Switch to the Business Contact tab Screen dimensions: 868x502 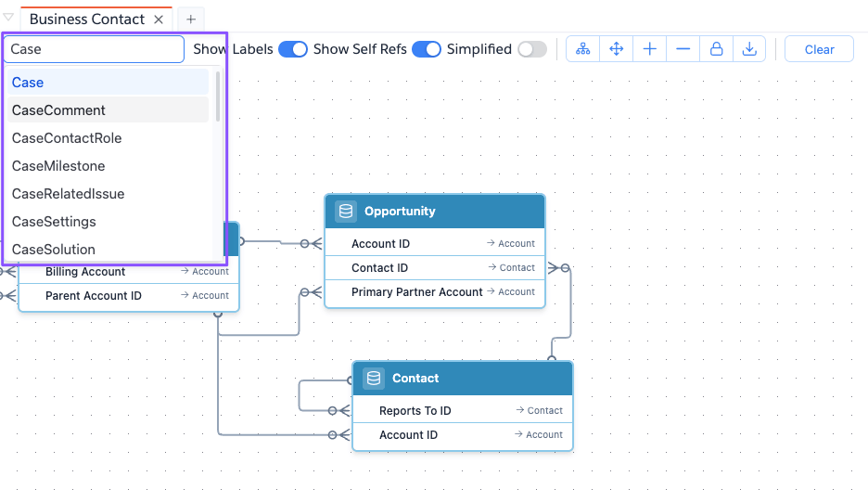pyautogui.click(x=87, y=19)
